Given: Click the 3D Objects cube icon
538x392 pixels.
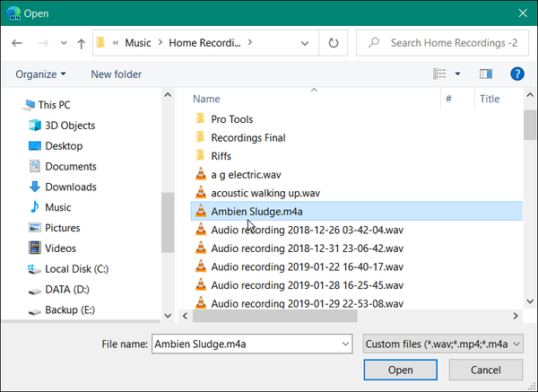Looking at the screenshot, I should [35, 126].
